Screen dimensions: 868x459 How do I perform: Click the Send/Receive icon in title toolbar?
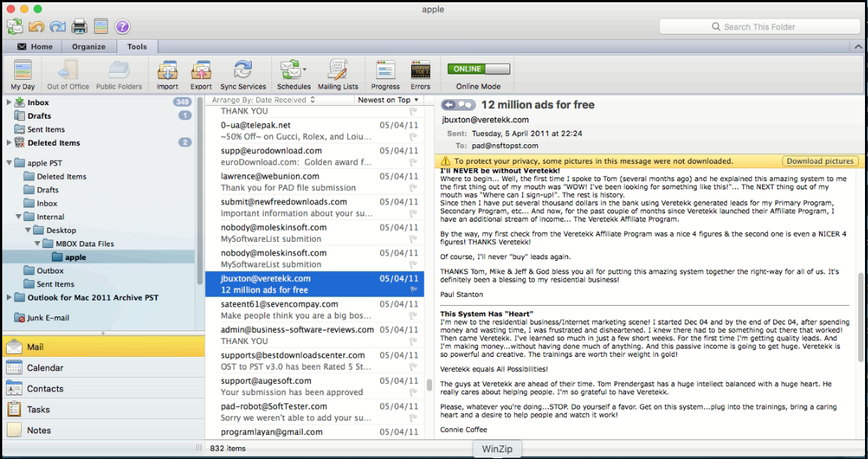15,26
